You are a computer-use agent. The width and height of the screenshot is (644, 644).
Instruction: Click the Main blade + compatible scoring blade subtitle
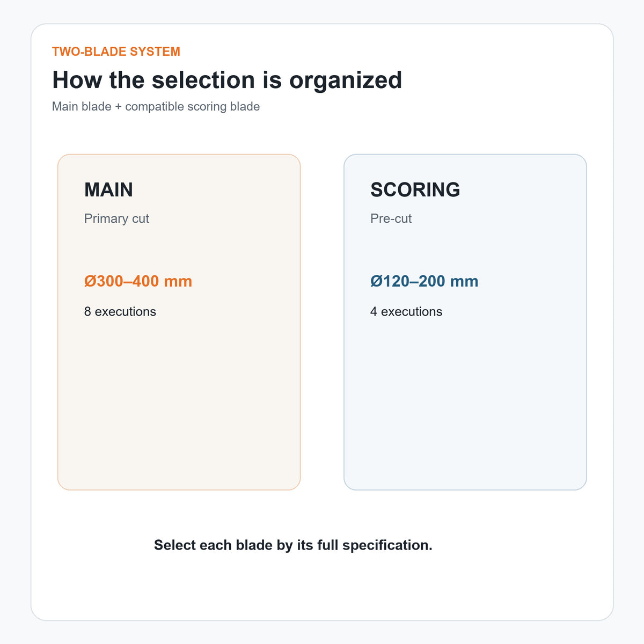[x=156, y=106]
